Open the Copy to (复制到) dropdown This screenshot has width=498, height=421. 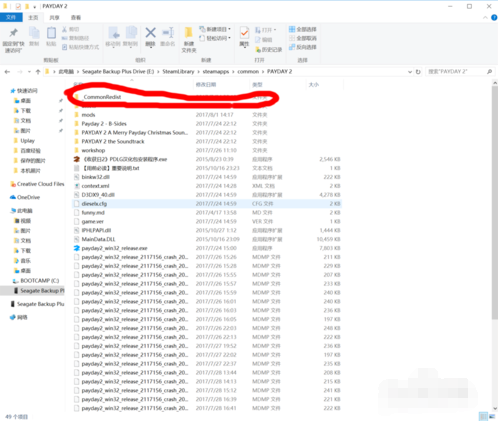[130, 37]
